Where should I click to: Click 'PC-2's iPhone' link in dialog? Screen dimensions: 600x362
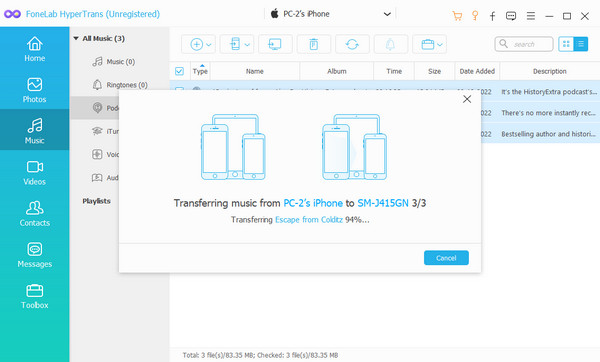313,203
